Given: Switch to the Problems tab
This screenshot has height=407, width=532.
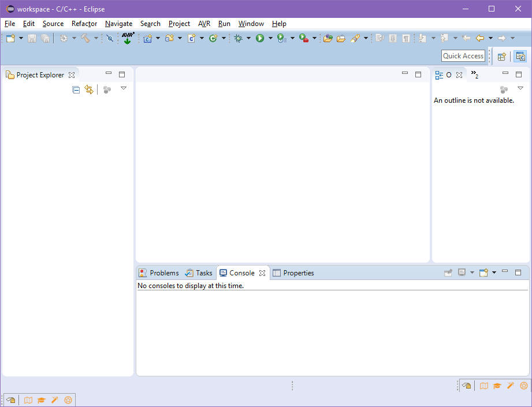Looking at the screenshot, I should 159,273.
